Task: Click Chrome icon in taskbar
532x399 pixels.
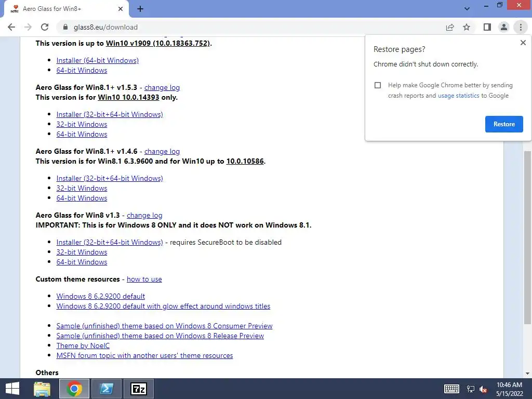Action: [x=74, y=389]
